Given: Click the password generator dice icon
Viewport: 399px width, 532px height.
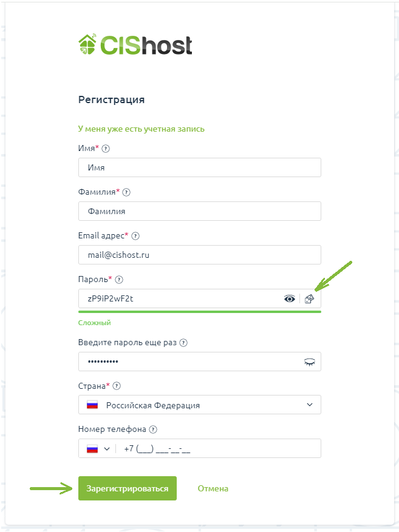Looking at the screenshot, I should pos(310,298).
